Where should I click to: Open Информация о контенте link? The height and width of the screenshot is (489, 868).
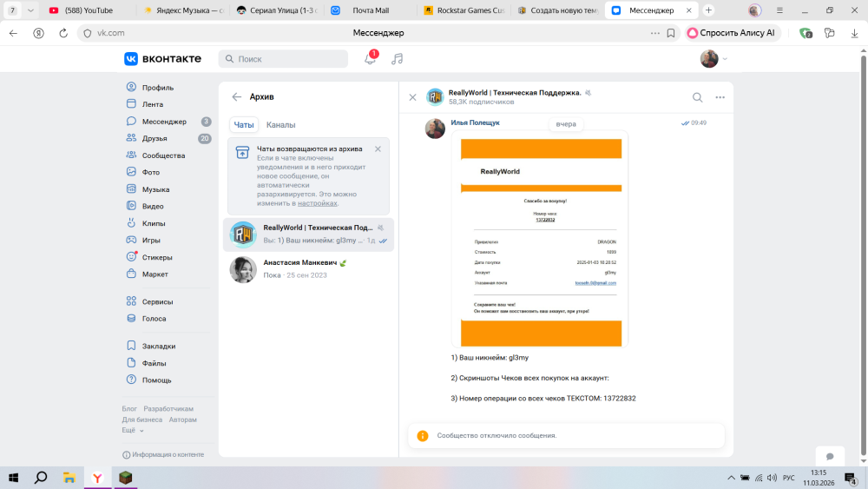pyautogui.click(x=163, y=454)
